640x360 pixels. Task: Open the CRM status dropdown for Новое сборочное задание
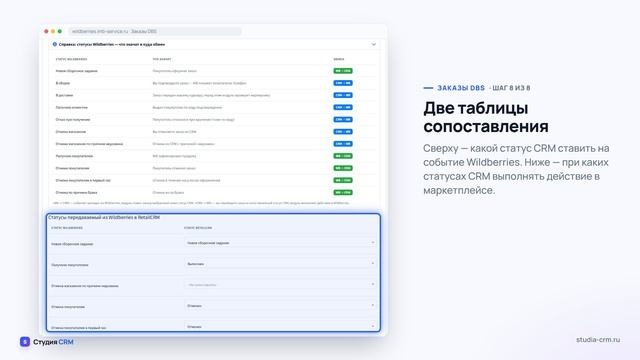pyautogui.click(x=280, y=243)
